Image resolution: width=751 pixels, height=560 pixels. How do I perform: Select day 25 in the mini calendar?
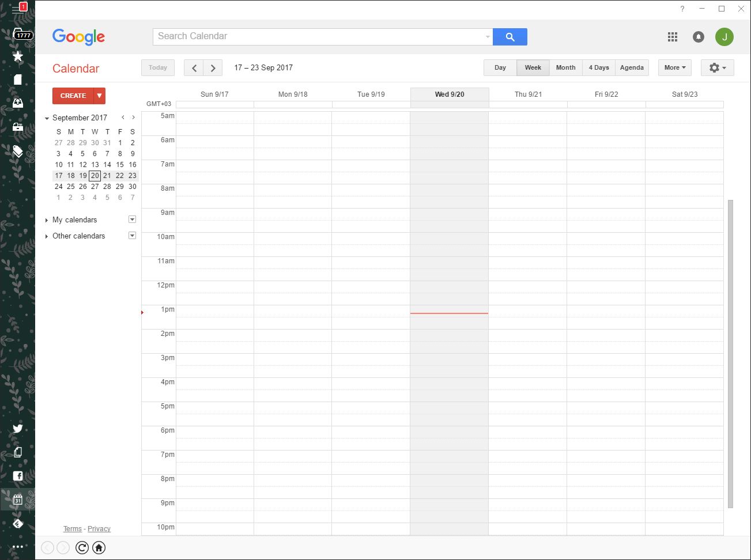(70, 186)
